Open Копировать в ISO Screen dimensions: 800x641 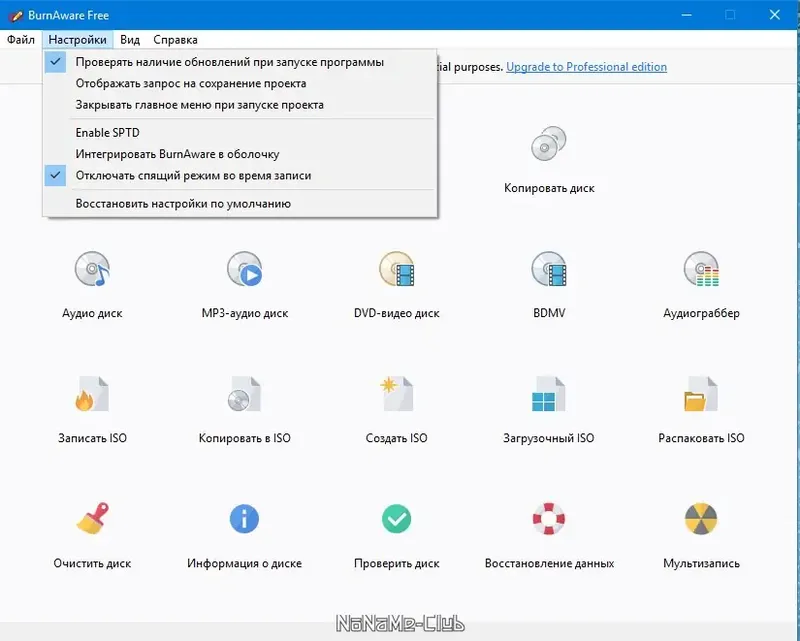[244, 405]
